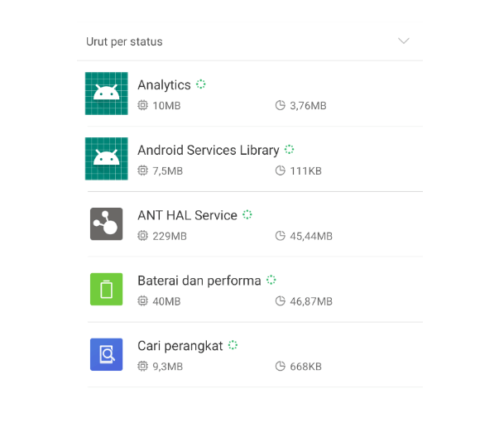Click the memory chip icon next to 40MB
The width and height of the screenshot is (504, 432).
click(x=142, y=301)
